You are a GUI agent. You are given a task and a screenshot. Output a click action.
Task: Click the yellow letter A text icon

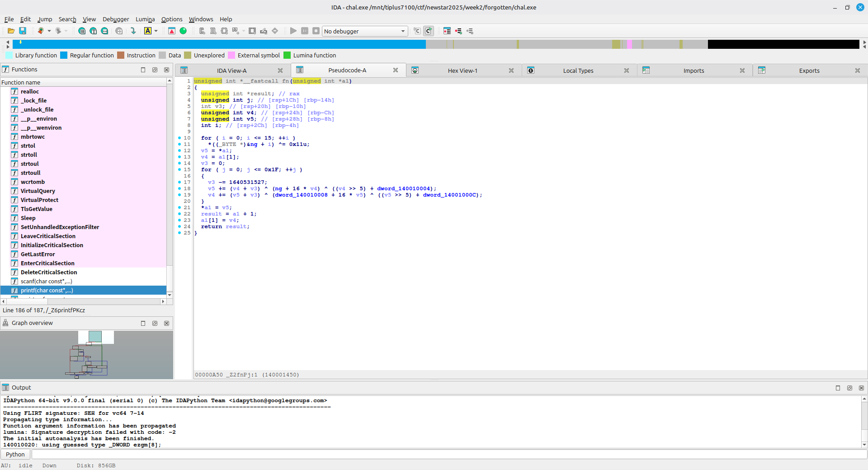click(148, 31)
